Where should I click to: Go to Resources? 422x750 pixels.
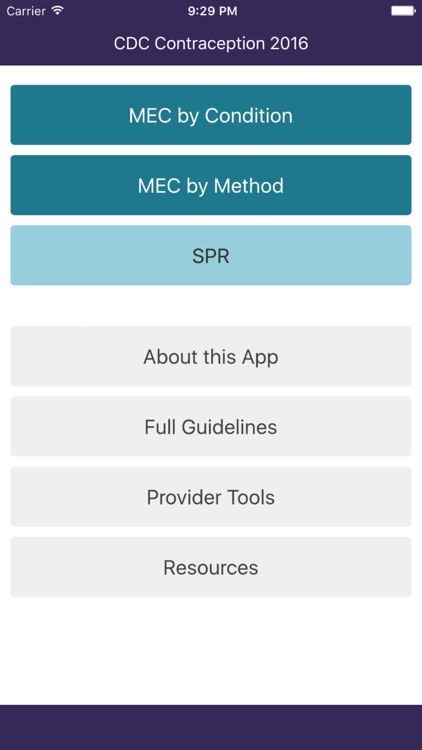pyautogui.click(x=211, y=567)
